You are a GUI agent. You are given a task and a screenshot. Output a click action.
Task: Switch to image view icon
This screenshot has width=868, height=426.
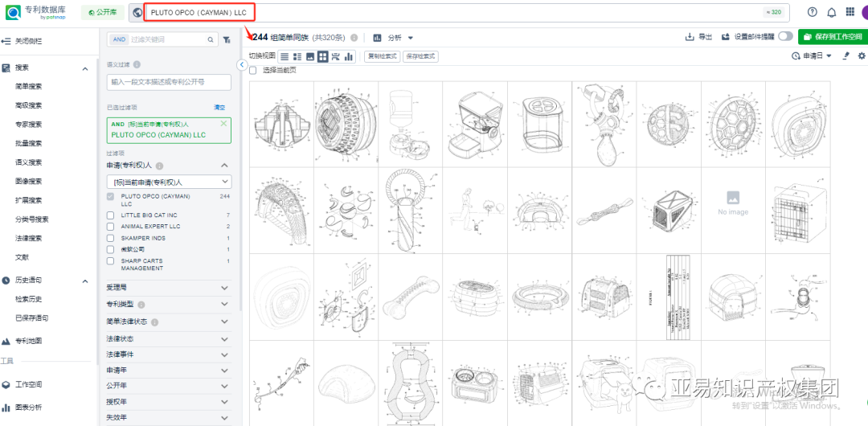click(310, 56)
